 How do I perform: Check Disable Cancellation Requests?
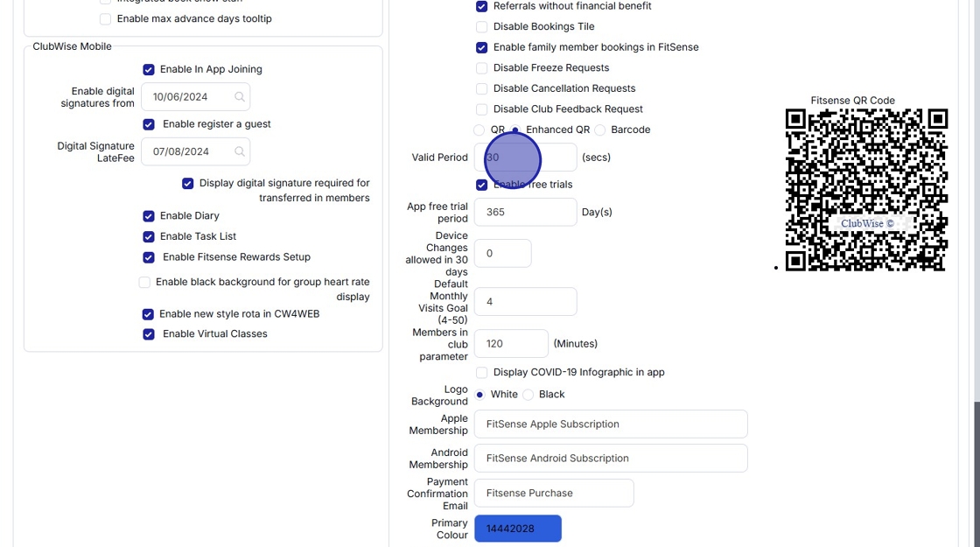point(481,88)
